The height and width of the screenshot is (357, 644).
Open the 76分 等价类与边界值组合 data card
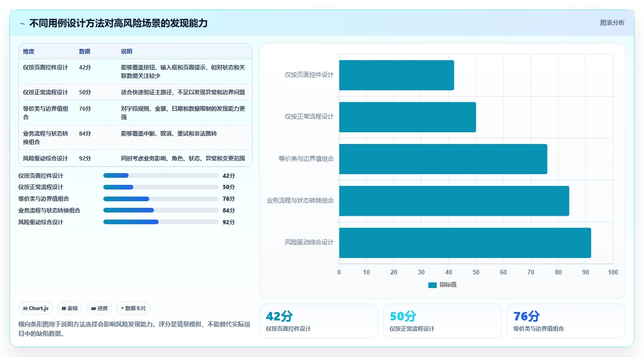click(x=566, y=321)
